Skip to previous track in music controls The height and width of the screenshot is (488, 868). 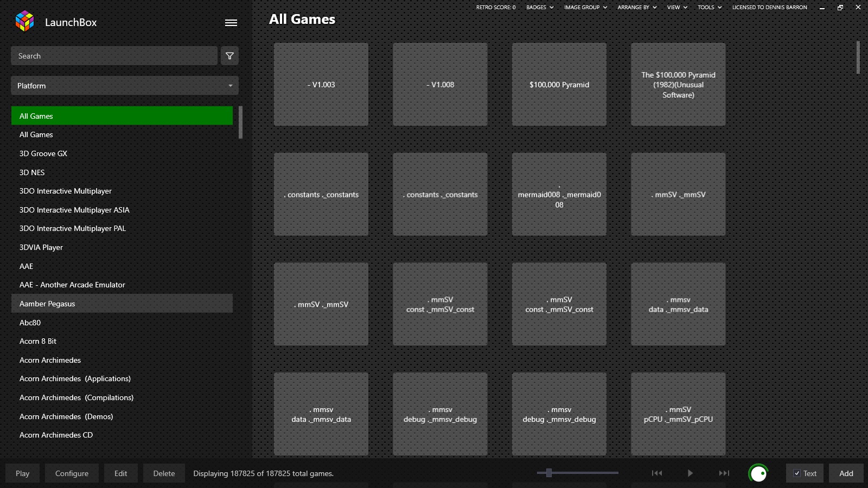[657, 473]
